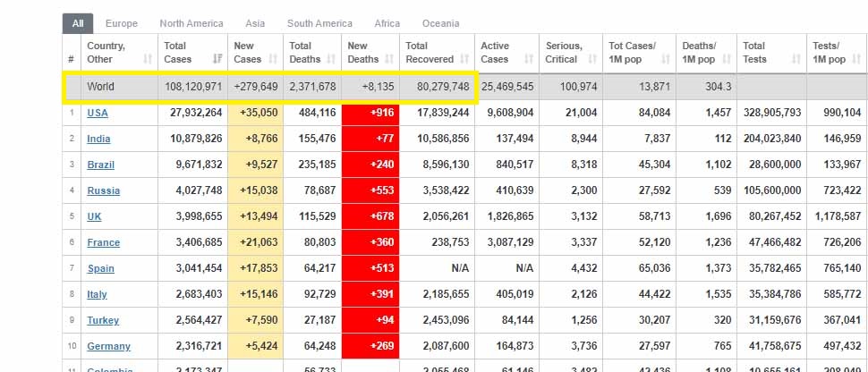Screen dimensions: 868x372
Task: Click Spain total recovered N/A cell
Action: pos(437,268)
